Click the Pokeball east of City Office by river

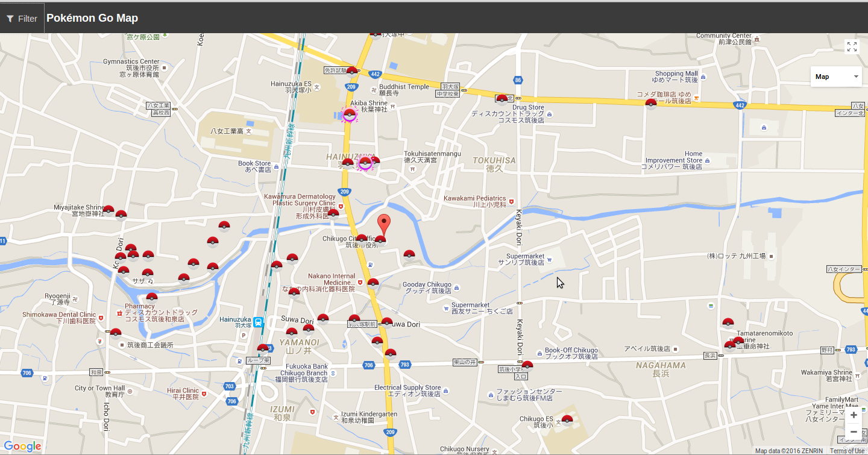point(409,255)
